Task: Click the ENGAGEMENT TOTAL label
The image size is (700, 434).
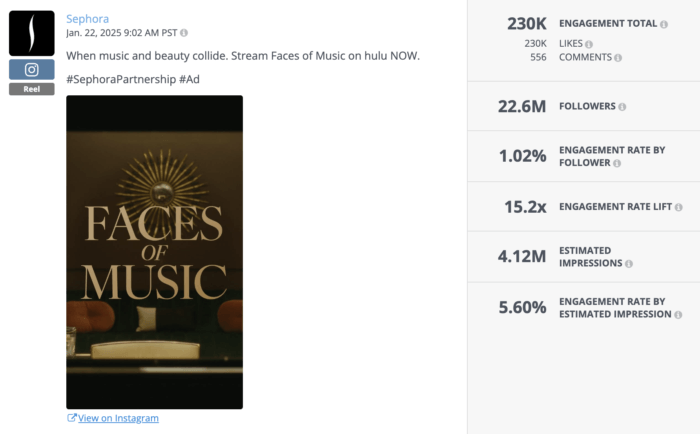Action: tap(608, 23)
